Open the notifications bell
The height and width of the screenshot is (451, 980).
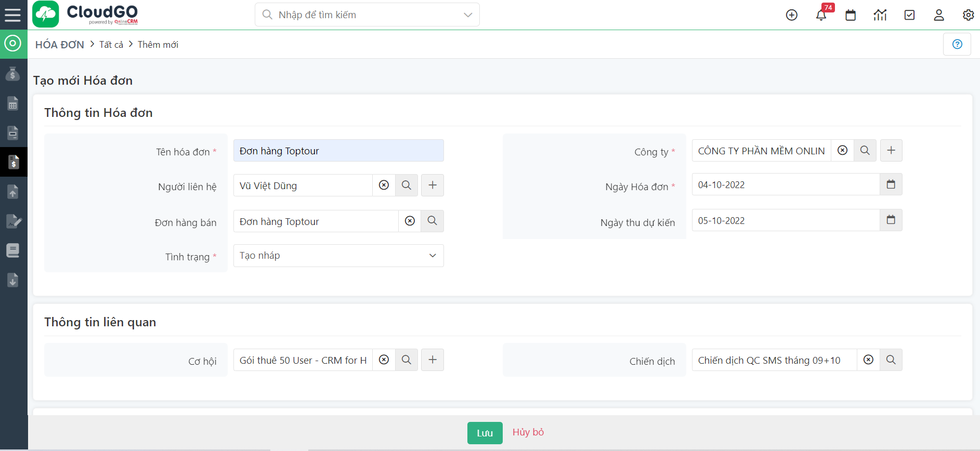click(x=821, y=15)
